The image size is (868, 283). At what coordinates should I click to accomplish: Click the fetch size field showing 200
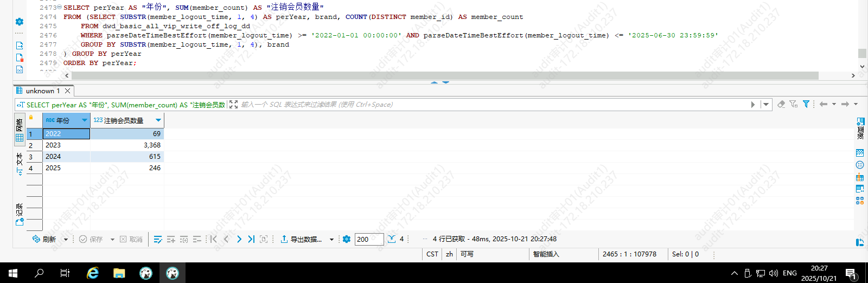(369, 239)
